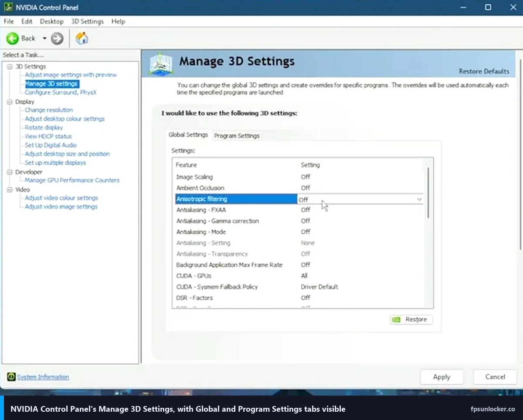The image size is (523, 420).
Task: Open the Help menu
Action: click(118, 21)
